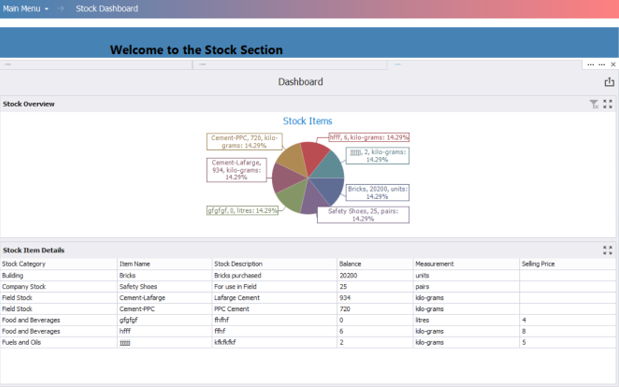Click the PPC Cement description cell

[275, 309]
